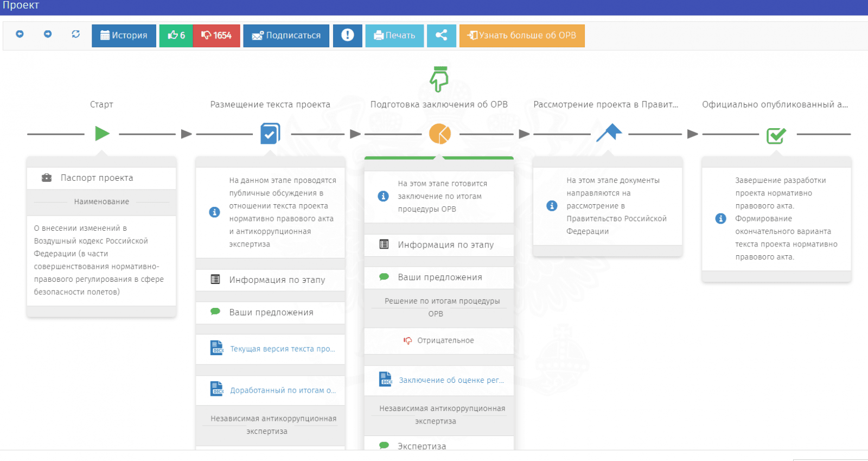This screenshot has height=461, width=868.
Task: Click the share icon button
Action: click(x=441, y=36)
